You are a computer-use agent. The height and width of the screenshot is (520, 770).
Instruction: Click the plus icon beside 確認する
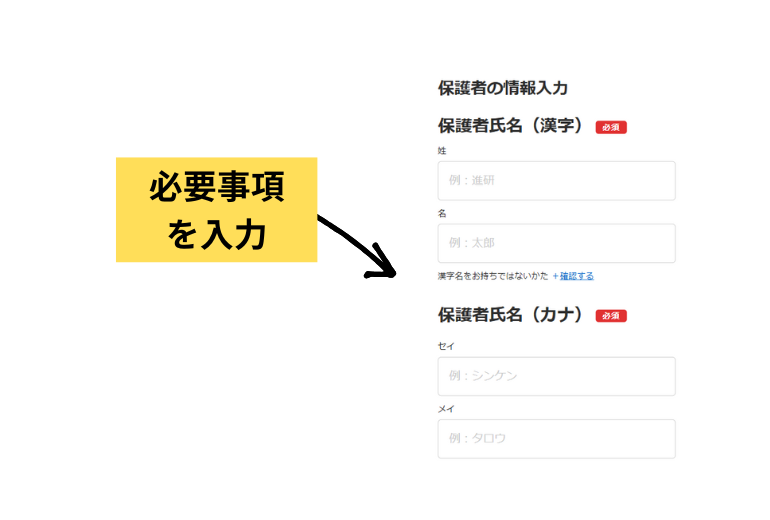[555, 276]
